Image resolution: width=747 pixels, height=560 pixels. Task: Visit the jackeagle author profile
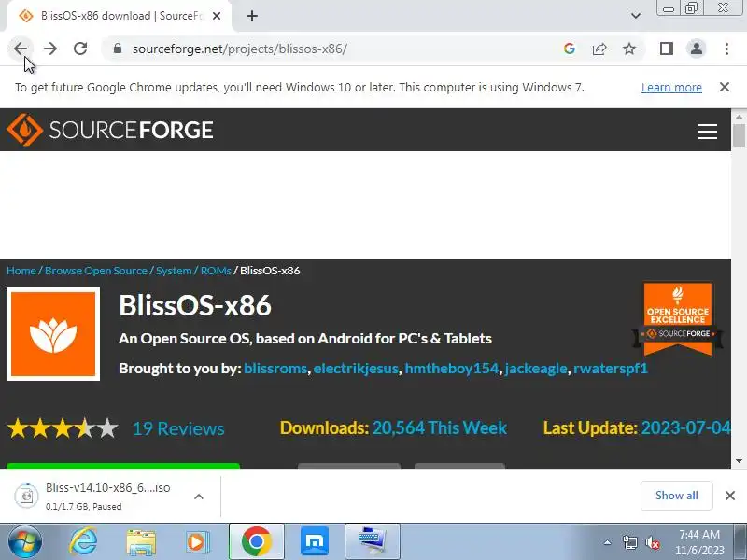536,369
